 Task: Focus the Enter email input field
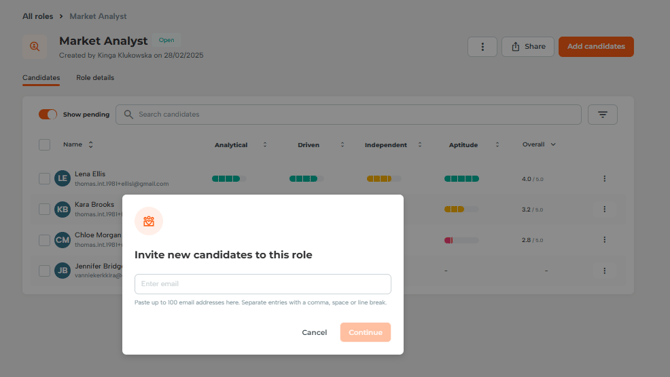pyautogui.click(x=263, y=284)
